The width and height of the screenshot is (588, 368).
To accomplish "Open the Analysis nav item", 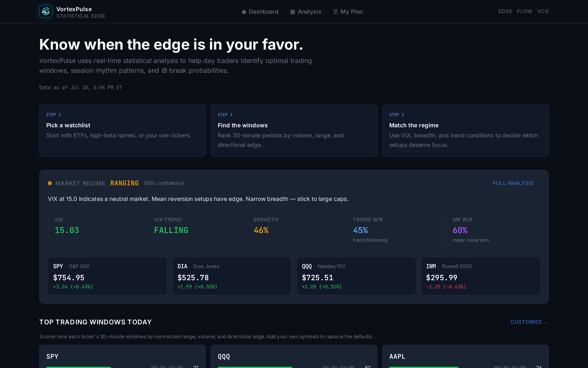I will (306, 12).
